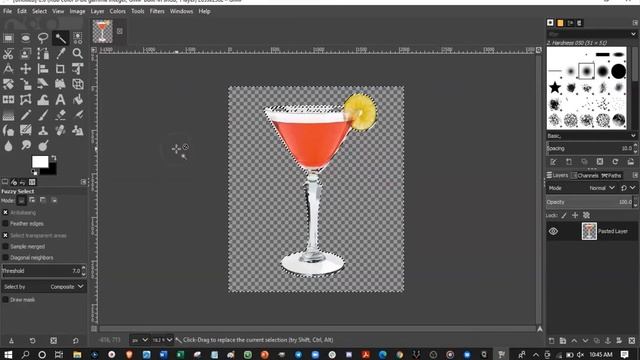Toggle the Antialiasing checkbox

click(x=5, y=213)
